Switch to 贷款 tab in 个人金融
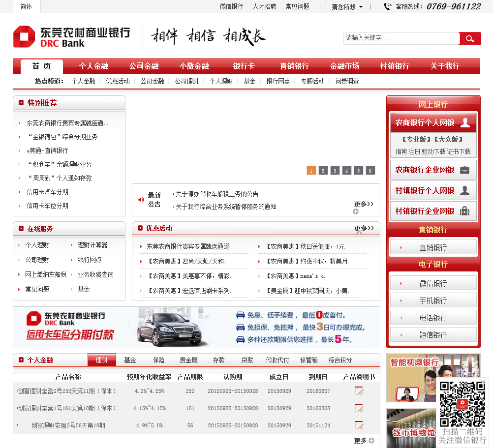This screenshot has height=448, width=493. click(247, 360)
